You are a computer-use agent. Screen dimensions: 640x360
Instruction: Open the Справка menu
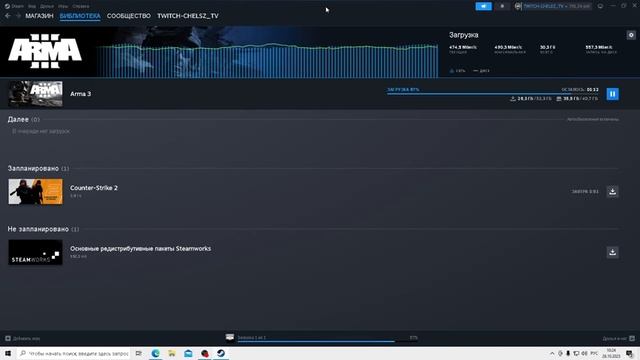point(80,6)
